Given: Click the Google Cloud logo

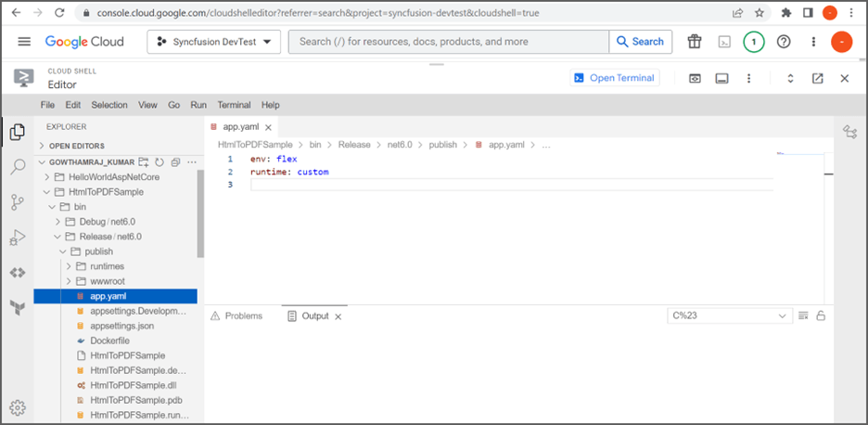Looking at the screenshot, I should tap(84, 42).
